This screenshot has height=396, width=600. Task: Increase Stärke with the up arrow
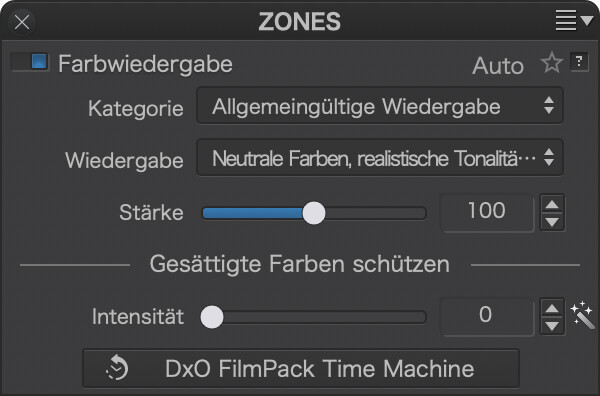tap(552, 204)
